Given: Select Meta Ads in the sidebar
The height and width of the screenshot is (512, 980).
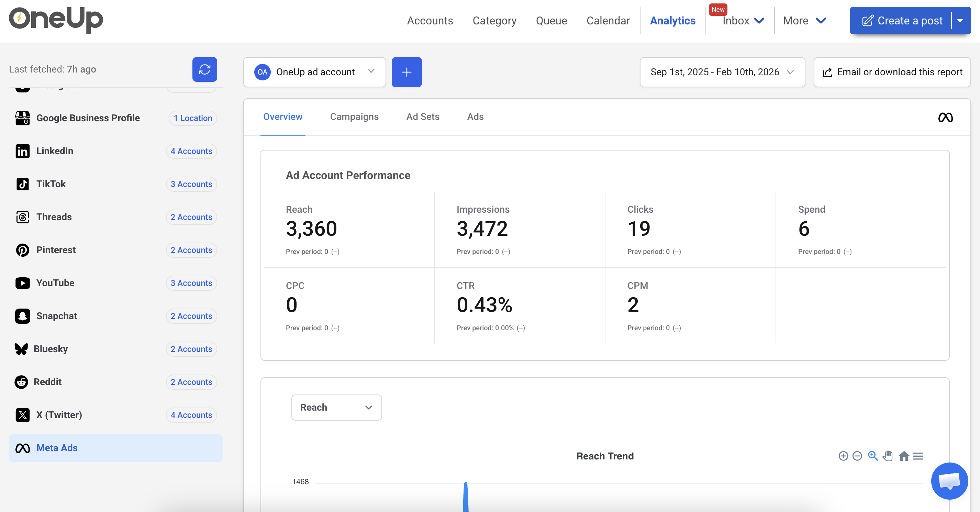Looking at the screenshot, I should click(57, 448).
